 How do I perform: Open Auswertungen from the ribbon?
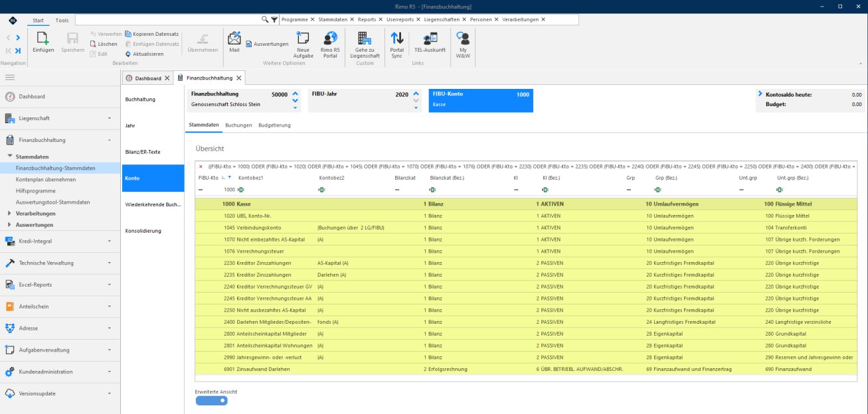tap(267, 44)
